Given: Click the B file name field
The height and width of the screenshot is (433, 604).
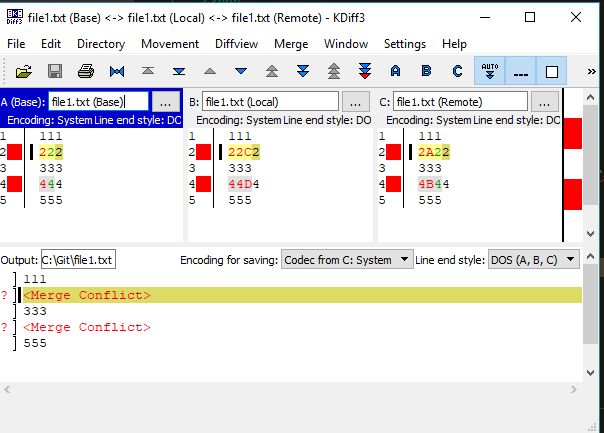Looking at the screenshot, I should tap(270, 102).
